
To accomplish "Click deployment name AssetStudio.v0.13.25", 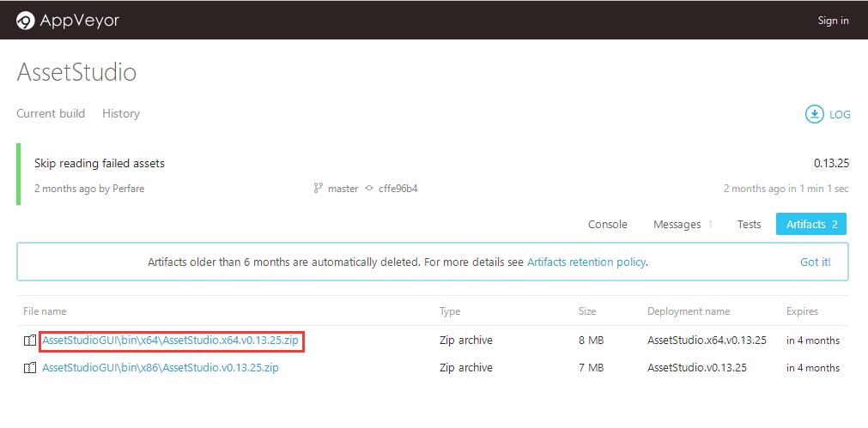I will pos(697,368).
